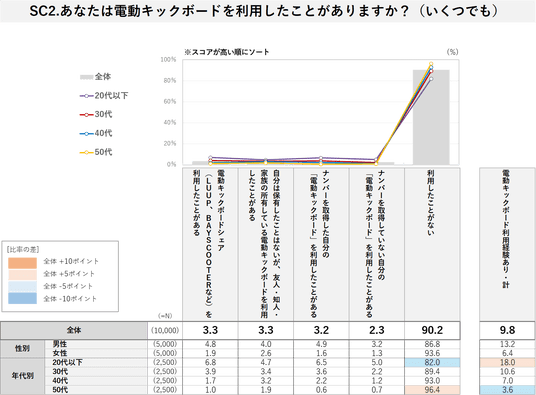
Task: Click the 90.2 overall value cell
Action: [432, 330]
